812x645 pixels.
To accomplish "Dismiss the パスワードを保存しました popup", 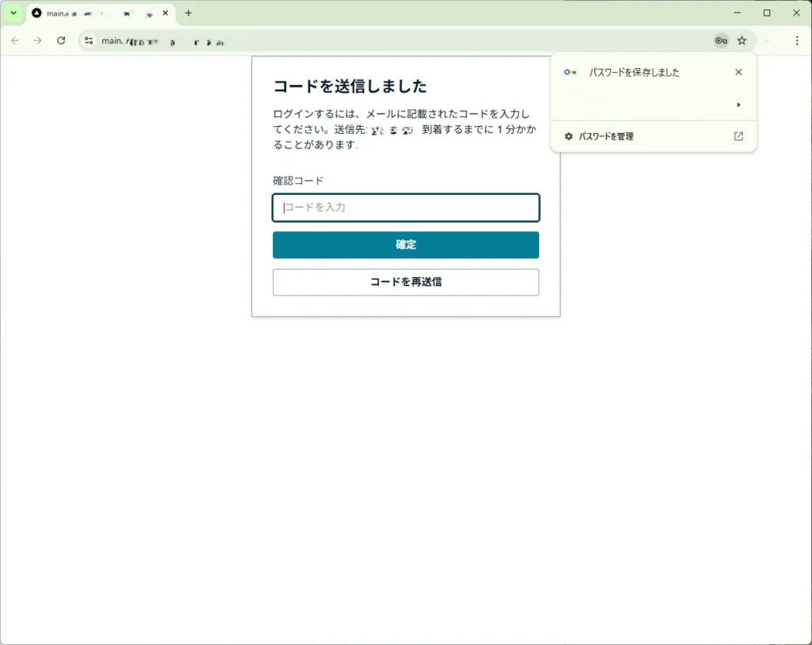I will pyautogui.click(x=738, y=72).
